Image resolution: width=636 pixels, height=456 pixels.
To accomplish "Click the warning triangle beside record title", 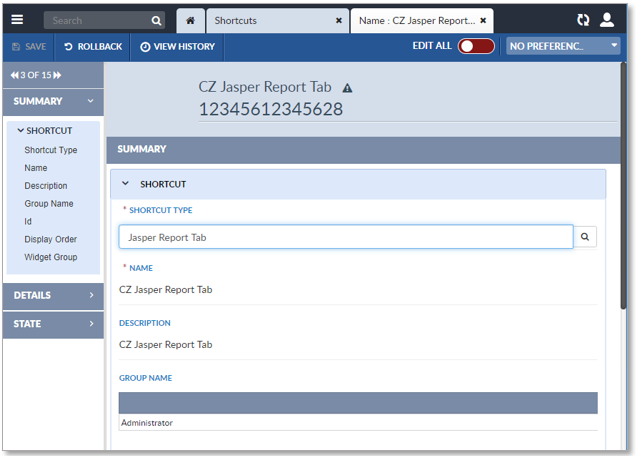I will 347,88.
